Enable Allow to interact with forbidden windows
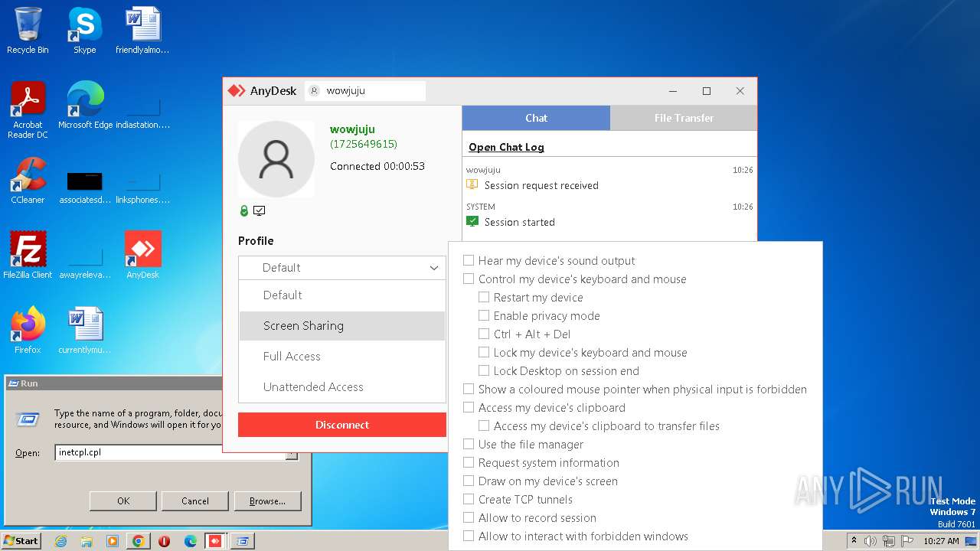 [469, 536]
